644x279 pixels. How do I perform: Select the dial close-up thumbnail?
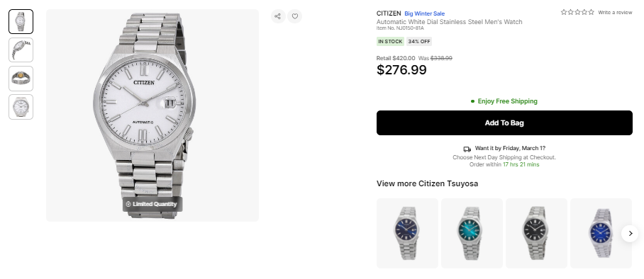tap(21, 107)
